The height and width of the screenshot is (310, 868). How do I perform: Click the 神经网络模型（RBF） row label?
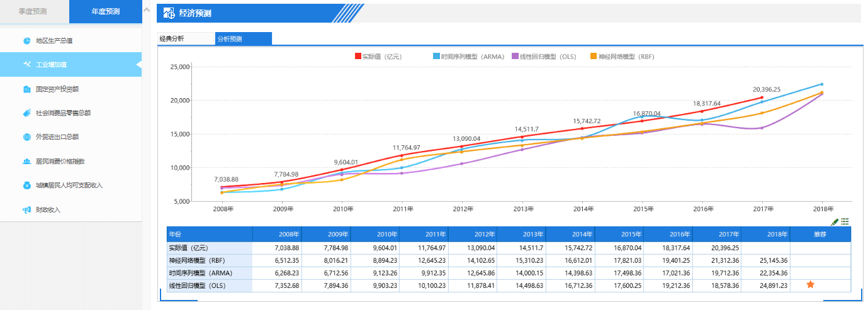pyautogui.click(x=210, y=260)
